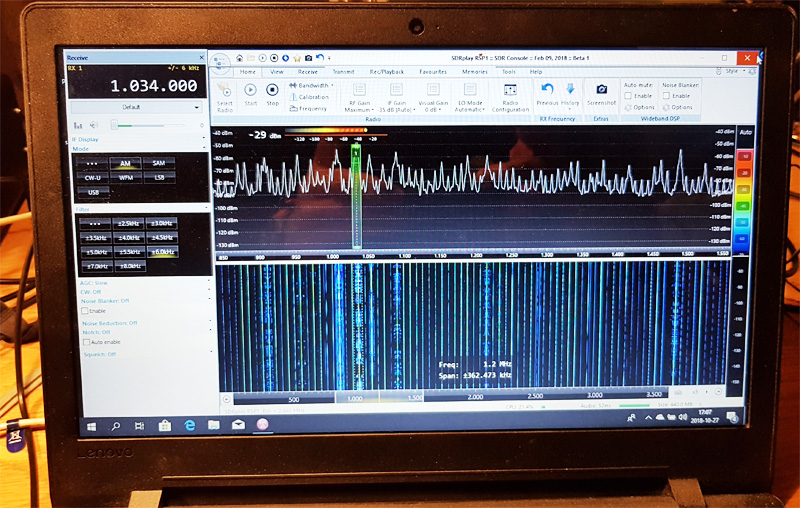Click the Auto button on the colour scale

pos(745,133)
